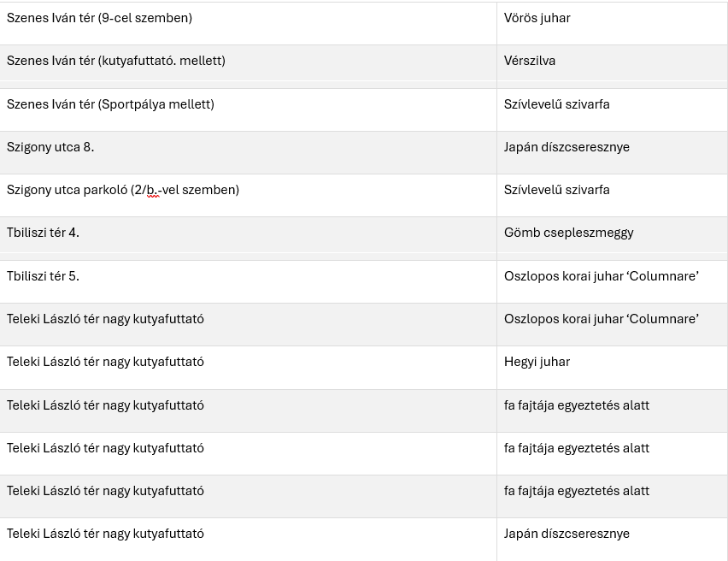Click 'Szenes Iván tér (9-cel szemben)' text
Viewport: 728px width, 561px height.
pos(99,18)
